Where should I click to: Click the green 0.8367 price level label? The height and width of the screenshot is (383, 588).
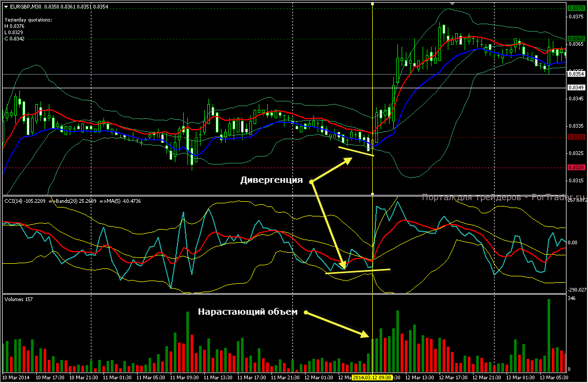click(575, 39)
